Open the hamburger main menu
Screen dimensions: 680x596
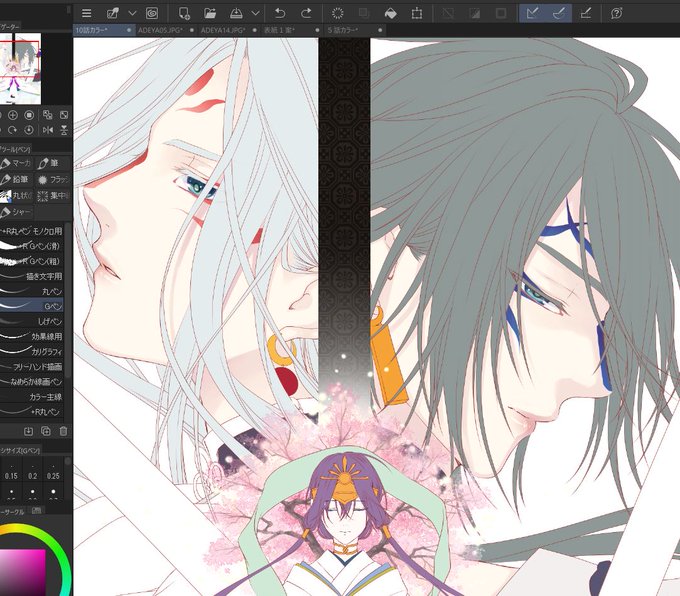[x=86, y=13]
